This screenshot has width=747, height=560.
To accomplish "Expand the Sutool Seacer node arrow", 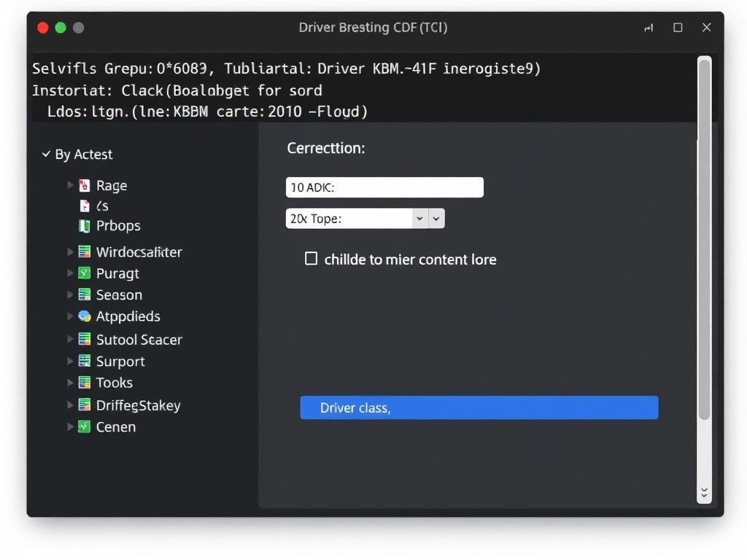I will (x=70, y=339).
